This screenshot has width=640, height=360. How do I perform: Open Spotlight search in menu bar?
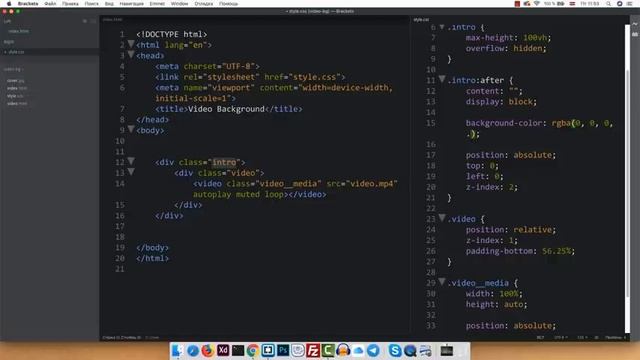[x=608, y=4]
